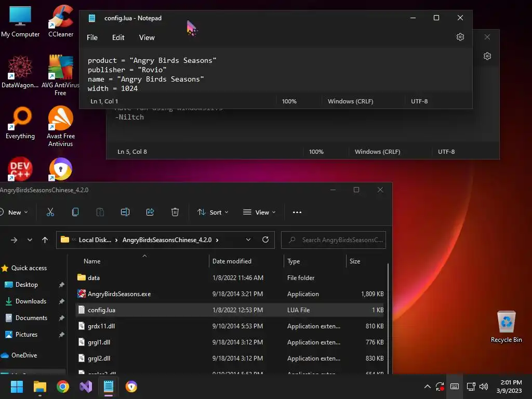The image size is (532, 399).
Task: Open the AVG AntiVirus Free shortcut
Action: coord(60,75)
